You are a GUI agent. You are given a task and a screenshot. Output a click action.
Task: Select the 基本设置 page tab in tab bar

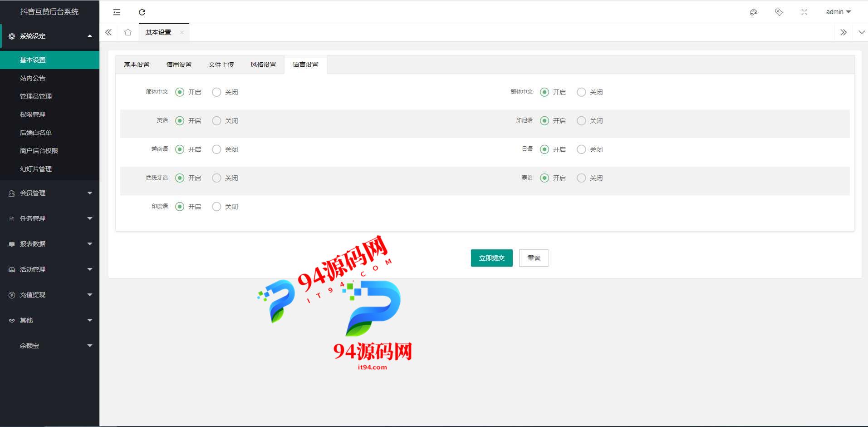pyautogui.click(x=158, y=32)
